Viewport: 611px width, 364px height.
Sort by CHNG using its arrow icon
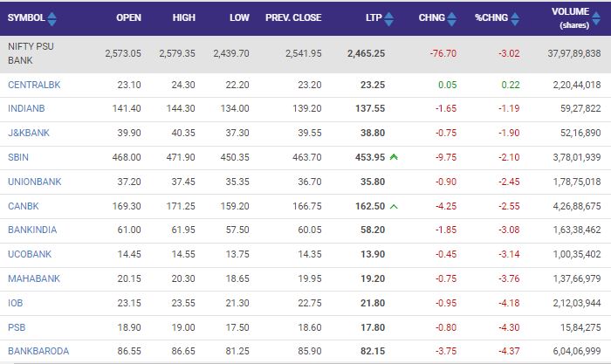coord(451,17)
